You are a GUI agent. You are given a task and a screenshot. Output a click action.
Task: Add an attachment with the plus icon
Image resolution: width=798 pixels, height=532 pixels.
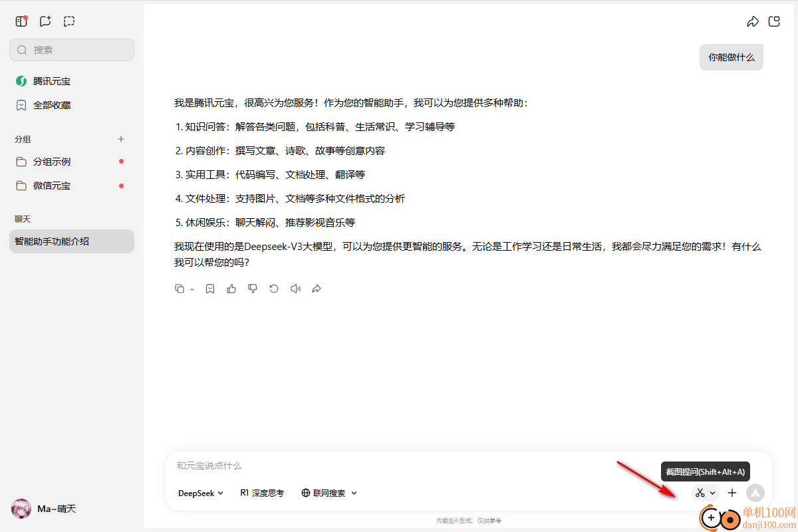coord(732,493)
